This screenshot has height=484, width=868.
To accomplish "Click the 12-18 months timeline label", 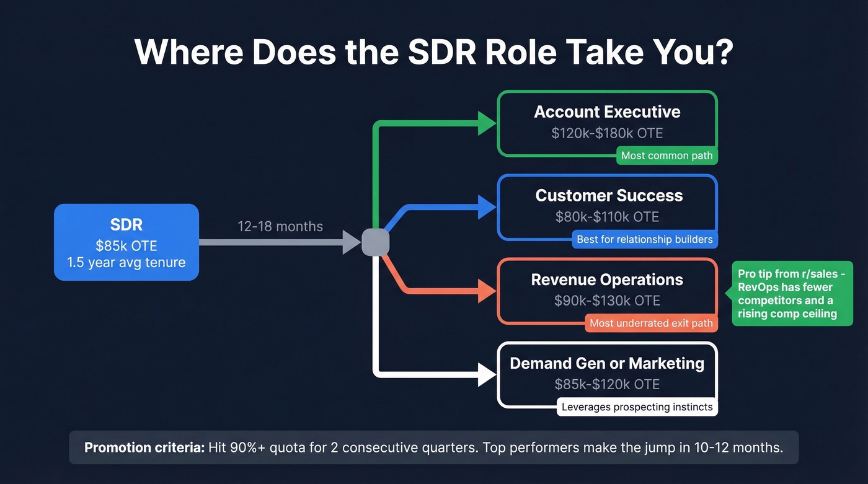I will point(280,227).
